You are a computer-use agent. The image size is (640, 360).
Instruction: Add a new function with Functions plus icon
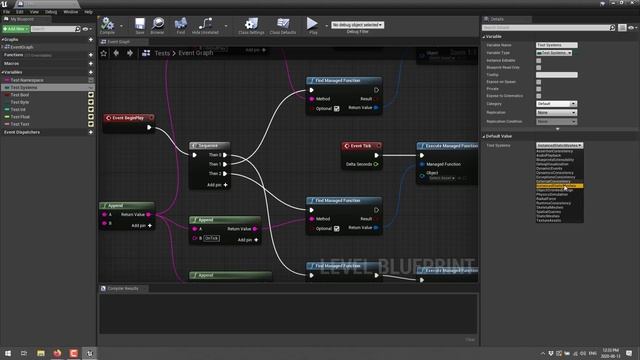coord(91,55)
